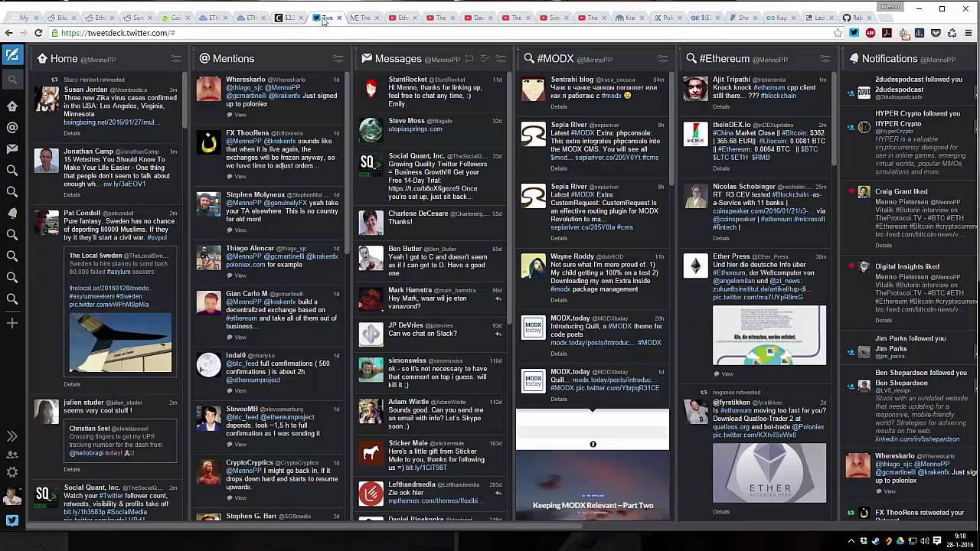Image resolution: width=980 pixels, height=551 pixels.
Task: Open #Ethereum column settings dropdown
Action: (825, 59)
